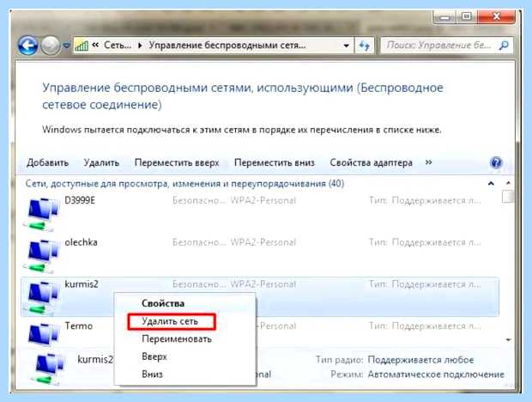Select the 'D3999E' network name
Screen dimensions: 532x402
tap(80, 200)
